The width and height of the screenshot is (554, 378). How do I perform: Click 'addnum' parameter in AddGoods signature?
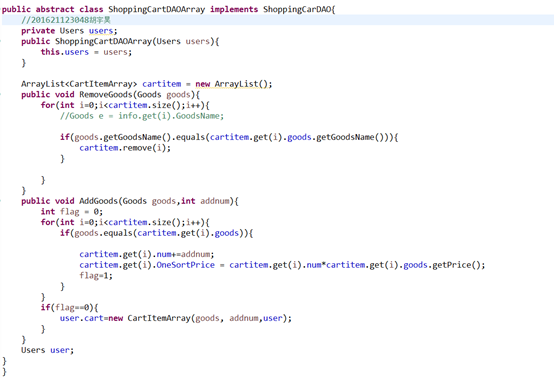coord(215,201)
